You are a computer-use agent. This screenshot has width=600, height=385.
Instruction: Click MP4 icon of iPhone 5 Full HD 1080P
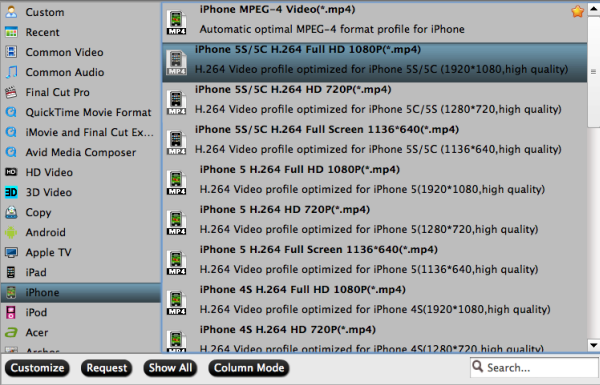176,183
